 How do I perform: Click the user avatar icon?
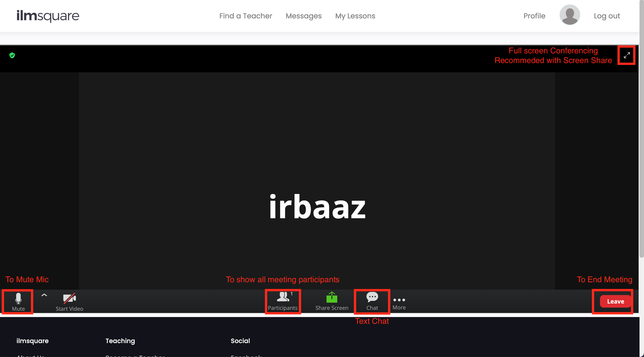tap(569, 15)
